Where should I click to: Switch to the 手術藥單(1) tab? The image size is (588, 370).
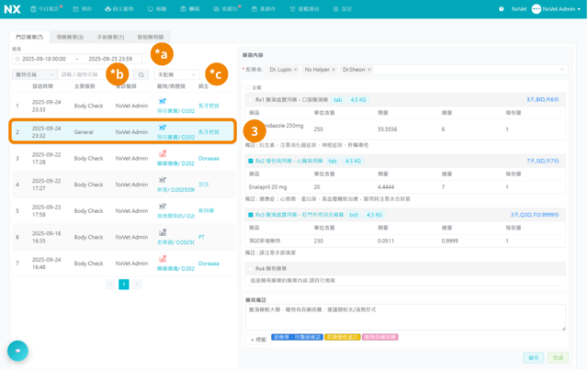[x=110, y=37]
